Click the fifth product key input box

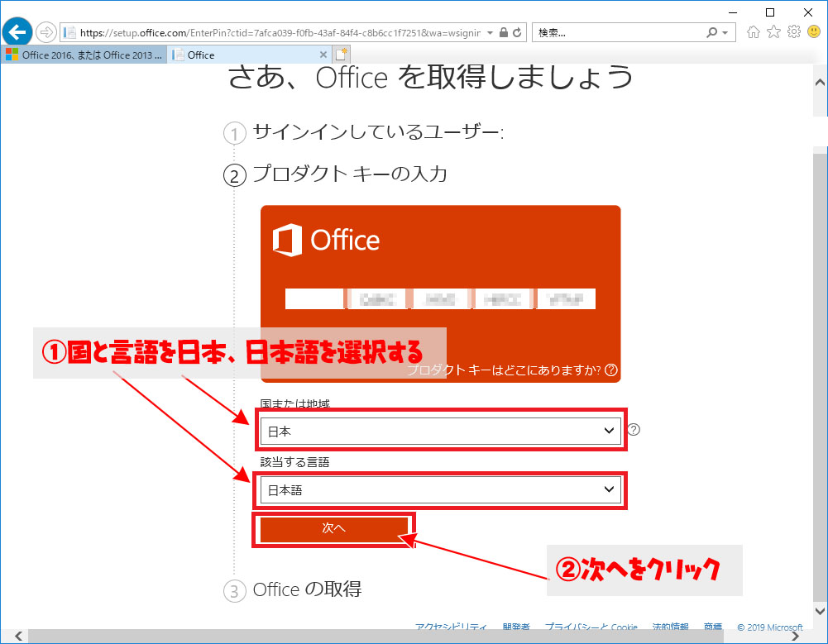click(566, 298)
